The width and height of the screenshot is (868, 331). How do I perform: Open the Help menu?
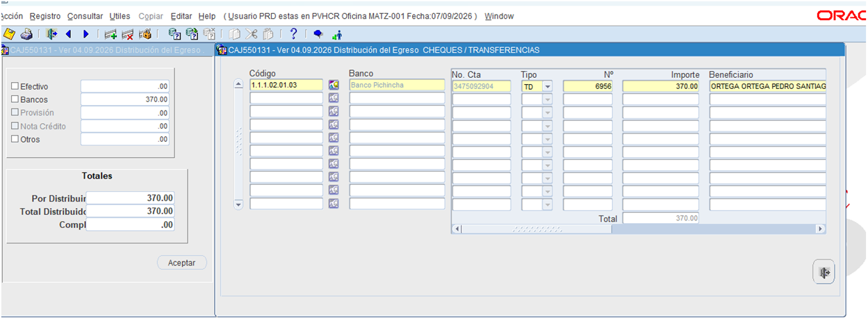pyautogui.click(x=207, y=16)
